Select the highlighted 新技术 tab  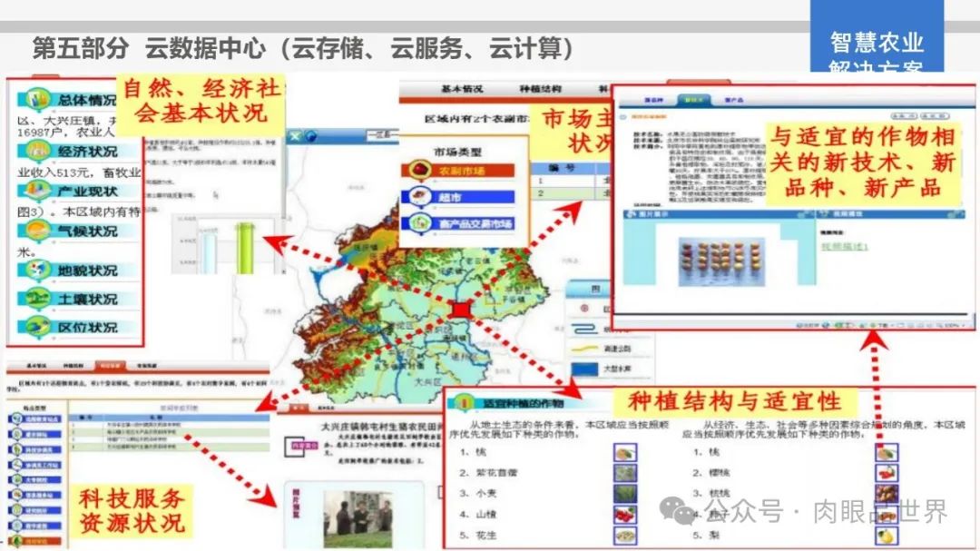[693, 100]
